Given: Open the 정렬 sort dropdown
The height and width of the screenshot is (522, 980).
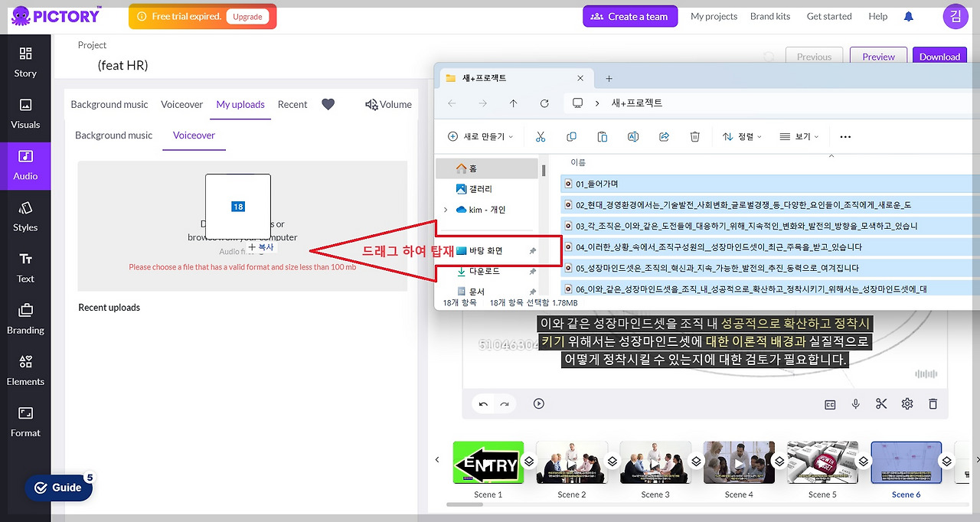Looking at the screenshot, I should tap(742, 137).
